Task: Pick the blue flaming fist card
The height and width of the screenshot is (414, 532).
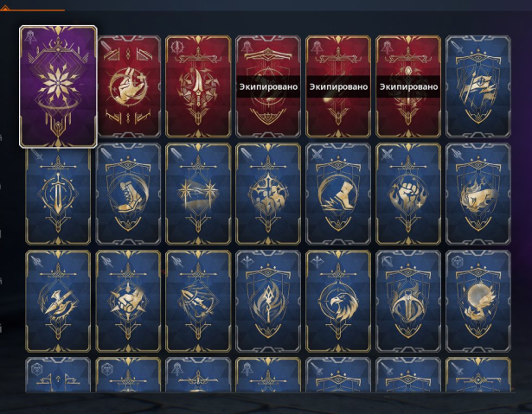Action: tap(408, 194)
